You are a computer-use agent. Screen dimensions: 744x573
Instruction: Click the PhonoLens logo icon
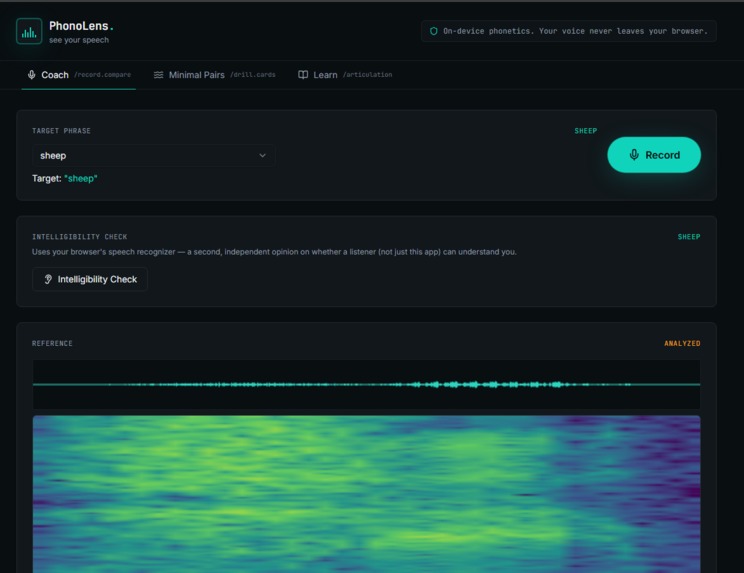click(29, 31)
